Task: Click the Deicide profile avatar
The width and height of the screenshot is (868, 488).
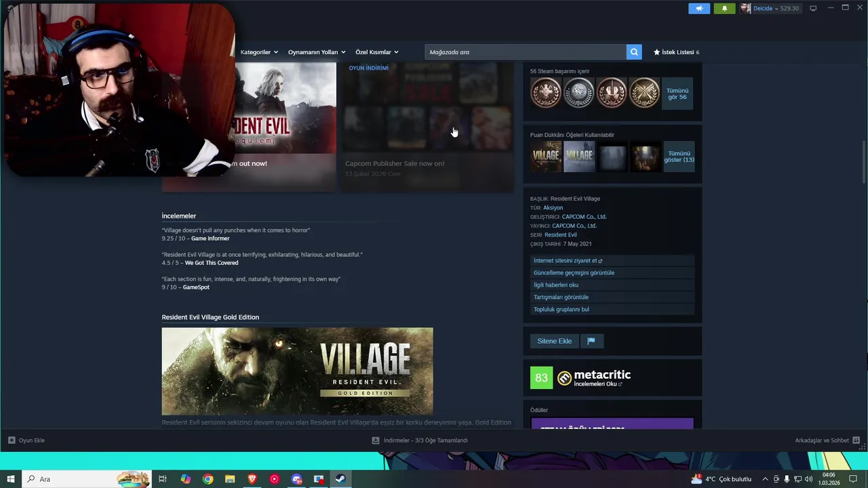Action: [x=745, y=8]
